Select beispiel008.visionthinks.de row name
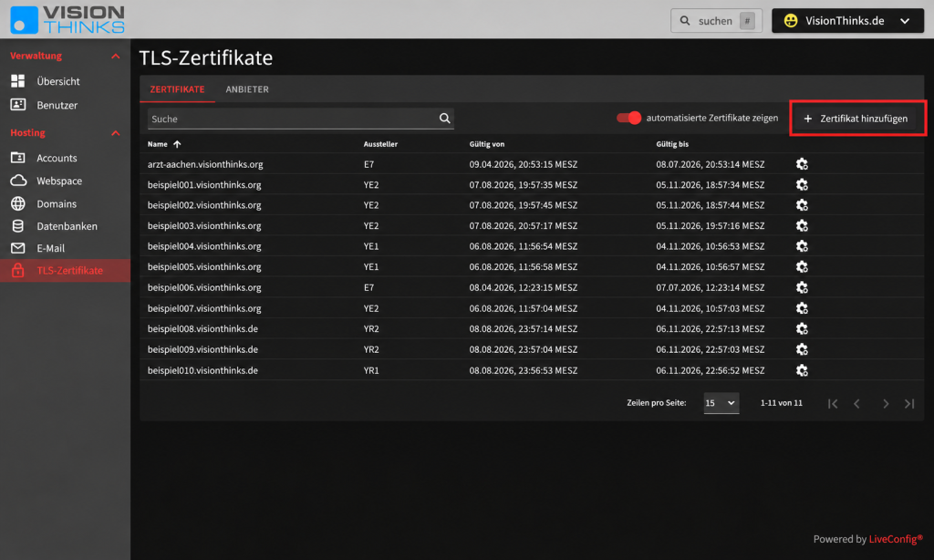This screenshot has width=934, height=560. coord(202,329)
